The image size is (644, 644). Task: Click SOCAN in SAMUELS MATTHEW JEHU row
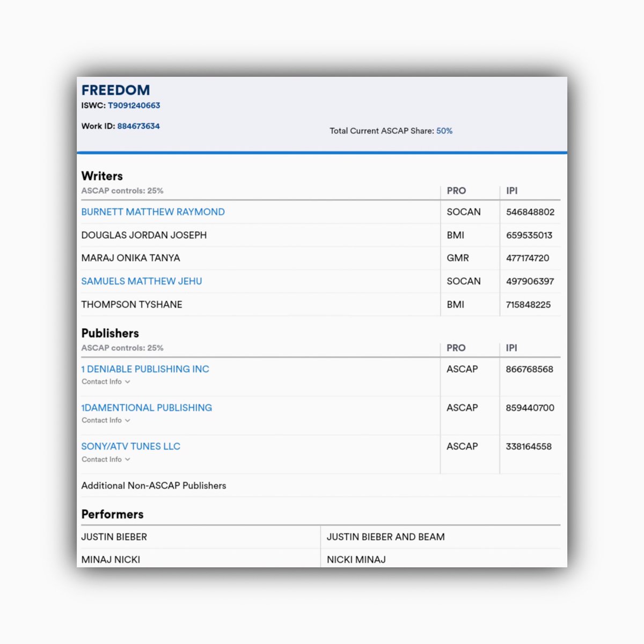click(x=464, y=281)
